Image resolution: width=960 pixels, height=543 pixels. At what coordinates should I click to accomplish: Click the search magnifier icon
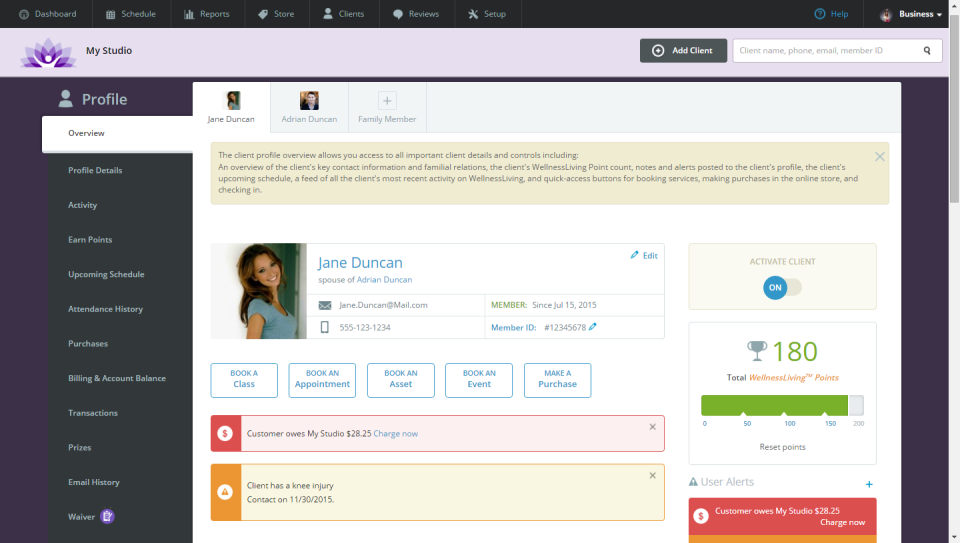point(927,50)
